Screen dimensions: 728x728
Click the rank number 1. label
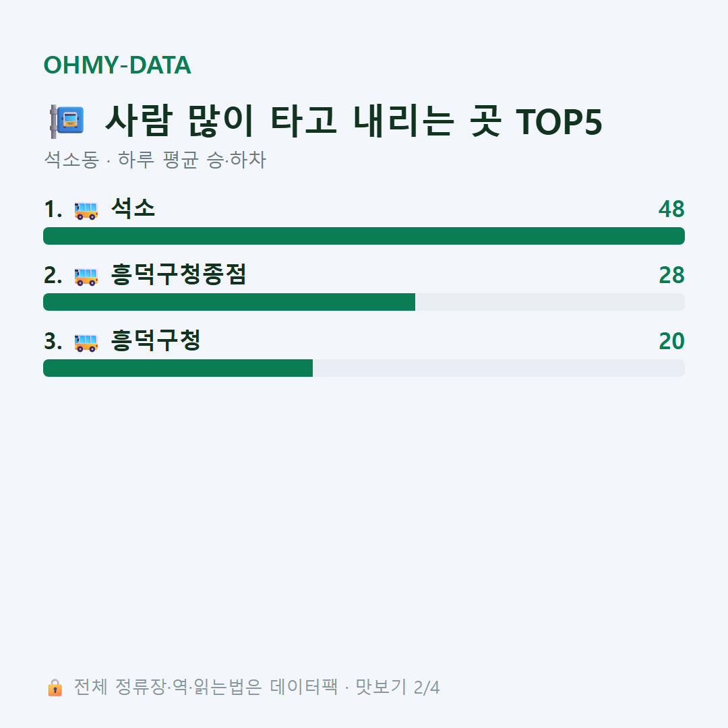click(x=53, y=209)
